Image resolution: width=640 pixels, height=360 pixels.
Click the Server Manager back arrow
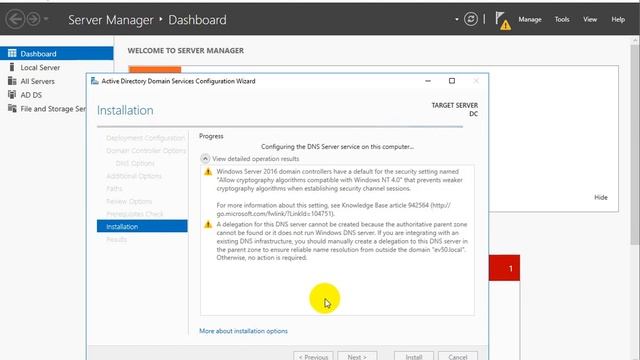pyautogui.click(x=15, y=19)
